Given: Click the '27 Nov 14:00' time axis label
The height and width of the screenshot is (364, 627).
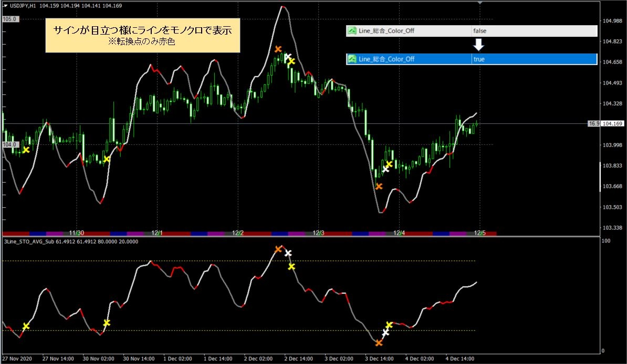Looking at the screenshot, I should pos(58,358).
